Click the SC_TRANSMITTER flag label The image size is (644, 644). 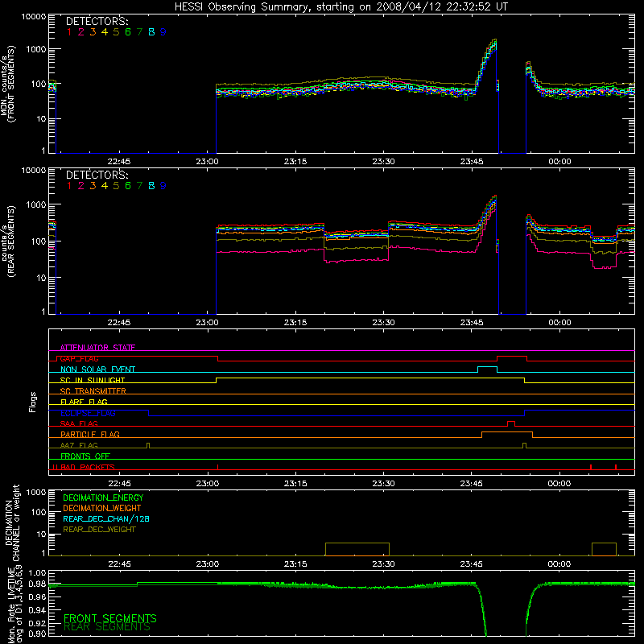tap(93, 391)
